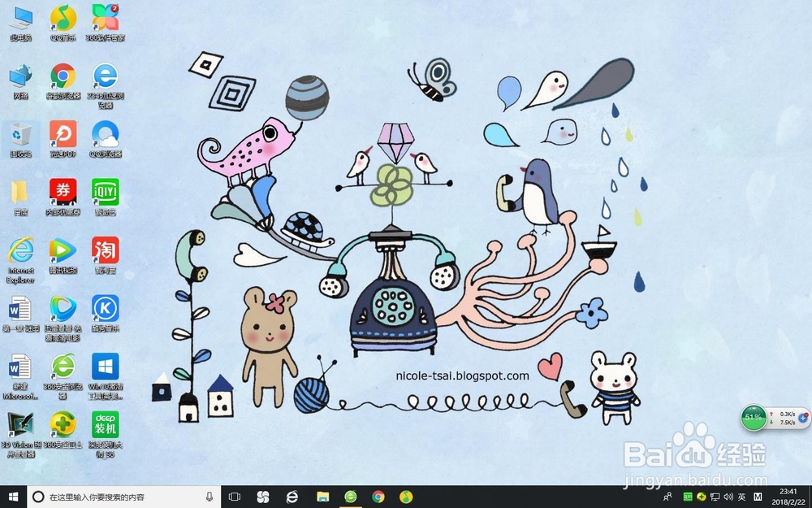Open 360 Software Manager desktop icon
Viewport: 812px width, 508px height.
105,24
